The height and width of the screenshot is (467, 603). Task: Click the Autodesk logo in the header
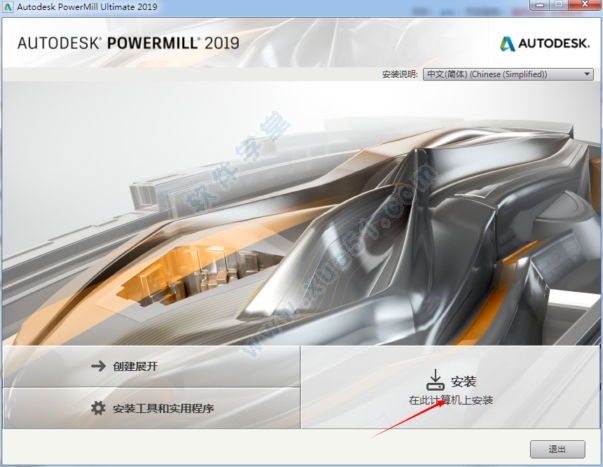[x=544, y=42]
